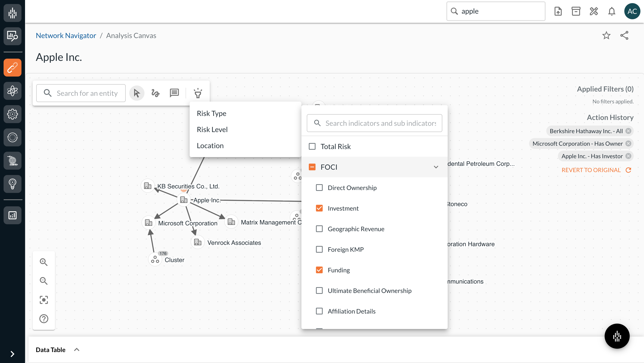Select the lasso freehand tool

155,93
